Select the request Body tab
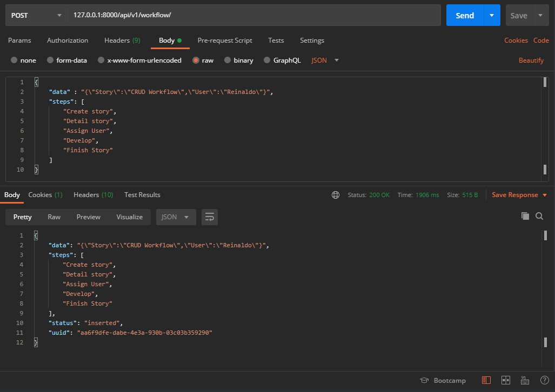The image size is (555, 392). click(170, 40)
